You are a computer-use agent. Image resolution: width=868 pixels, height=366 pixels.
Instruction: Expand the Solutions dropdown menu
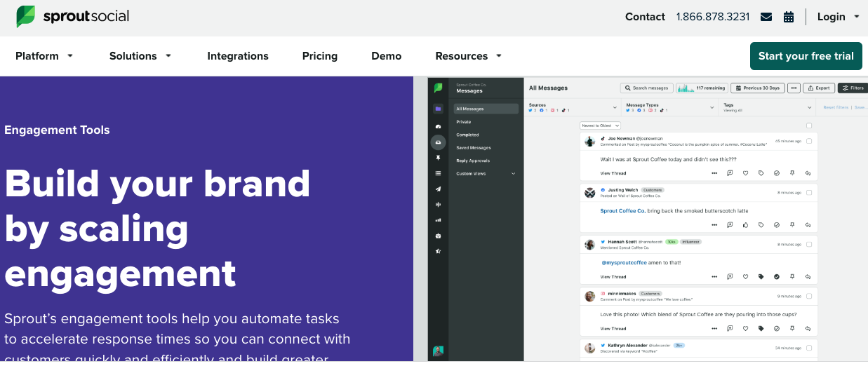pyautogui.click(x=140, y=56)
